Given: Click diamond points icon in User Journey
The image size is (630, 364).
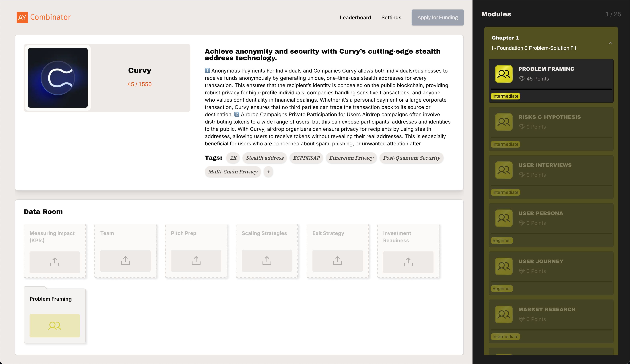Looking at the screenshot, I should pyautogui.click(x=522, y=271).
